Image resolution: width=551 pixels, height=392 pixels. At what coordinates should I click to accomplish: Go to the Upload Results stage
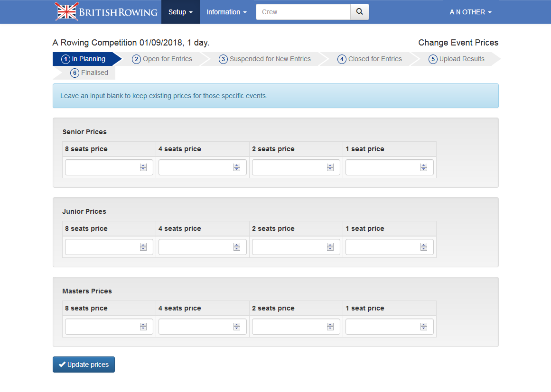(x=457, y=59)
